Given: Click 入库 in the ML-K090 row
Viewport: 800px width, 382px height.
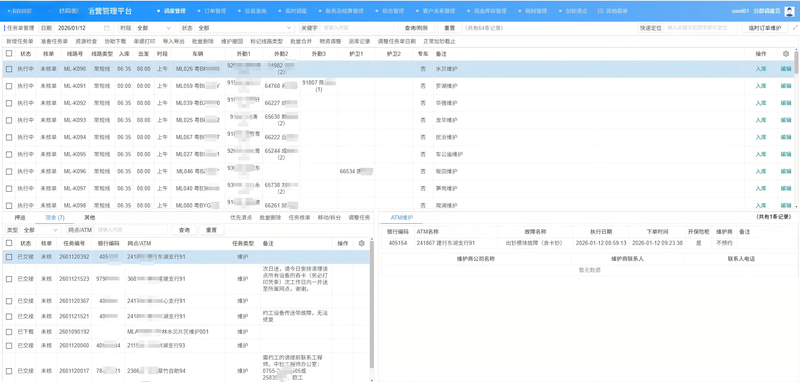Looking at the screenshot, I should tap(761, 69).
